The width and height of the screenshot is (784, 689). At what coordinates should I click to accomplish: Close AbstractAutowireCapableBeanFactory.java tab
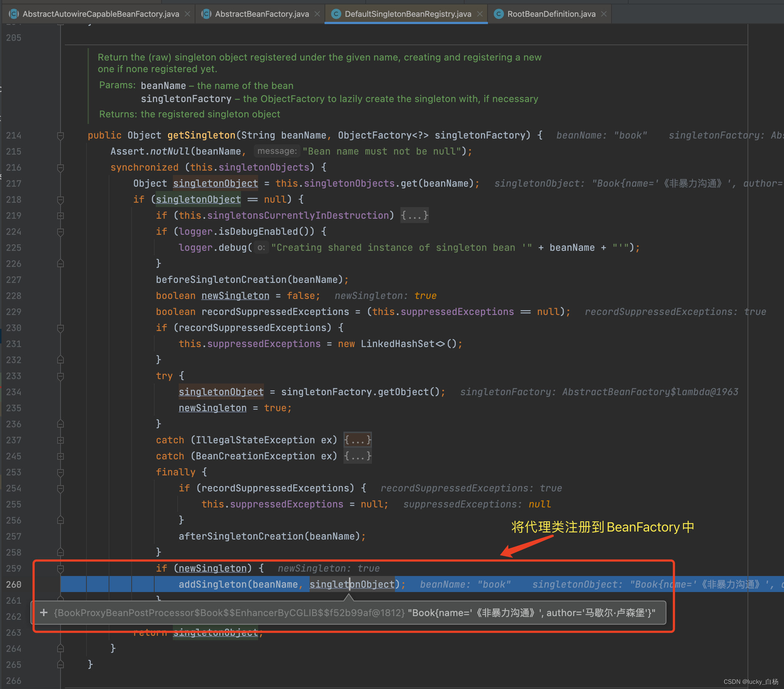(187, 14)
